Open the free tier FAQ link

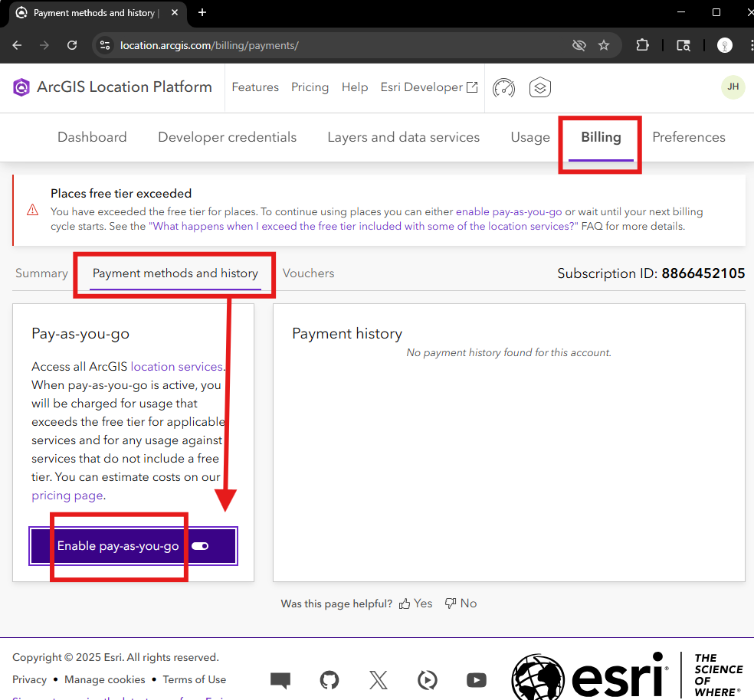363,226
